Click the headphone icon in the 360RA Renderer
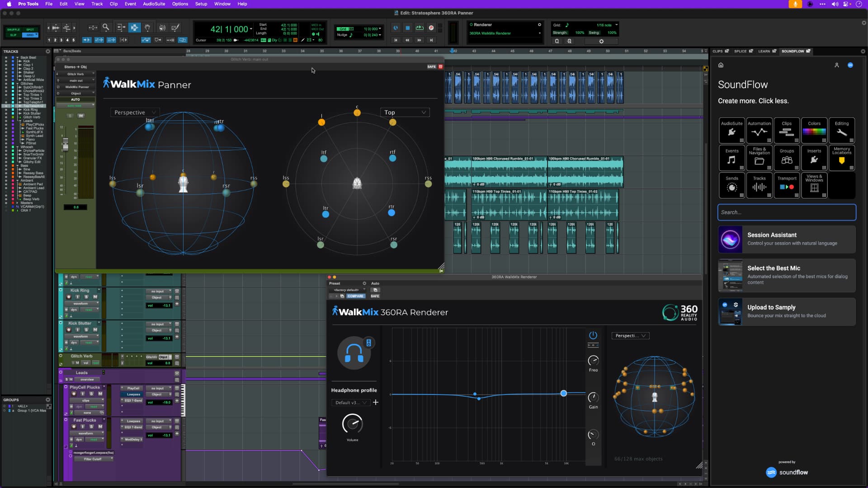Viewport: 868px width, 488px height. tap(354, 352)
